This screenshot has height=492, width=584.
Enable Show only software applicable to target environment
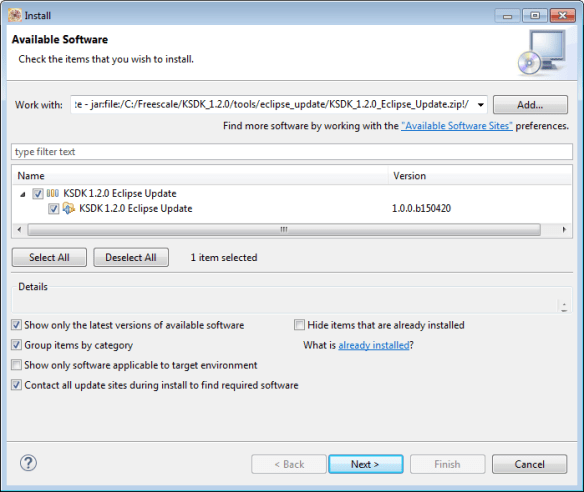(16, 365)
